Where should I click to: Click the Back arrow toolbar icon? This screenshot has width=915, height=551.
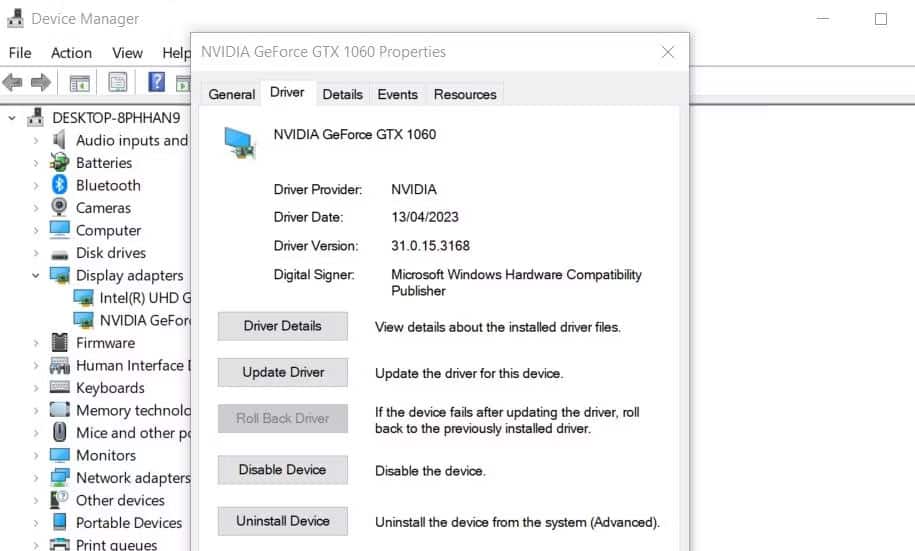[12, 82]
